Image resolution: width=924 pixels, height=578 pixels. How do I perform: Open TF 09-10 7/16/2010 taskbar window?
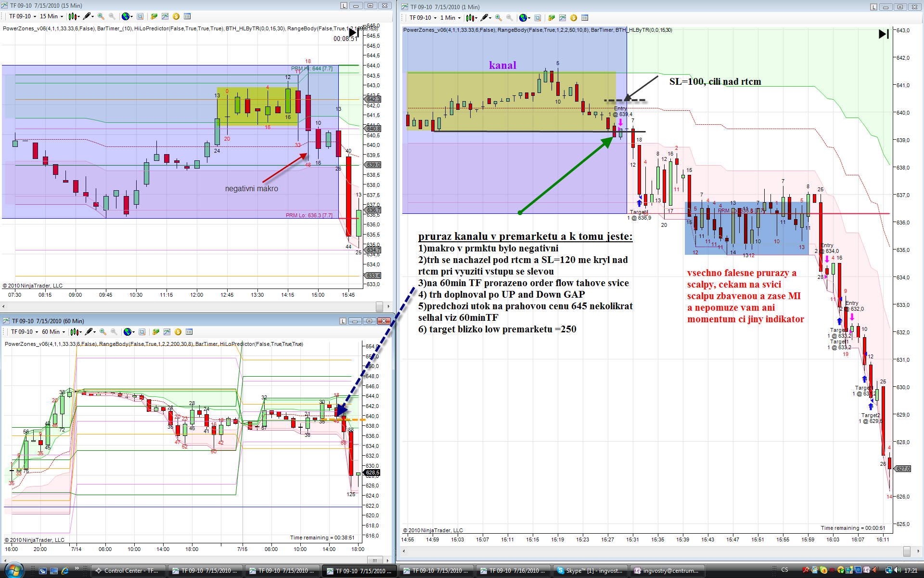point(513,571)
